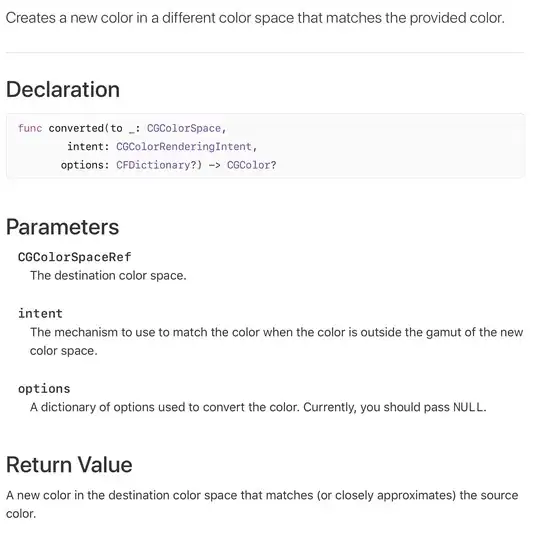Click the summary sentence about color space

tap(255, 18)
